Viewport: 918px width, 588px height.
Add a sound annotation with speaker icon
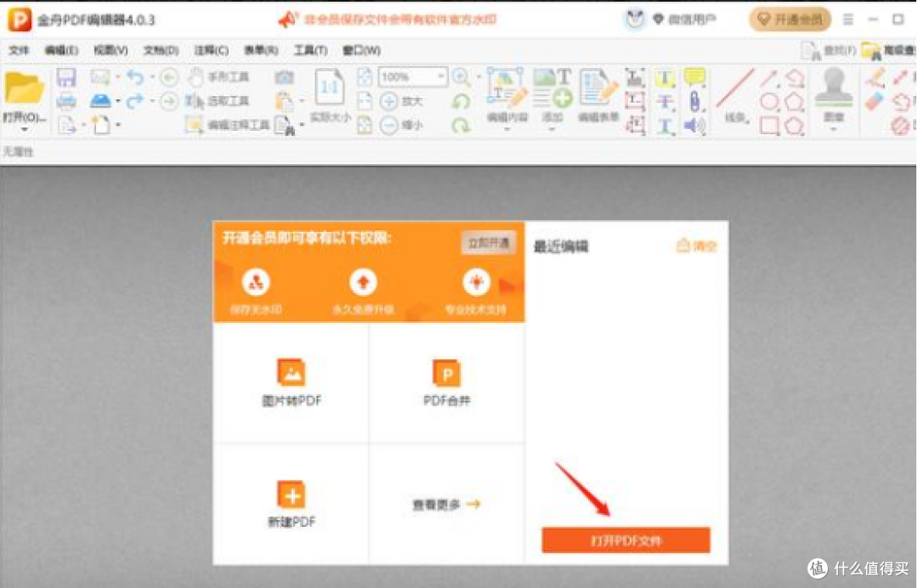[x=695, y=125]
